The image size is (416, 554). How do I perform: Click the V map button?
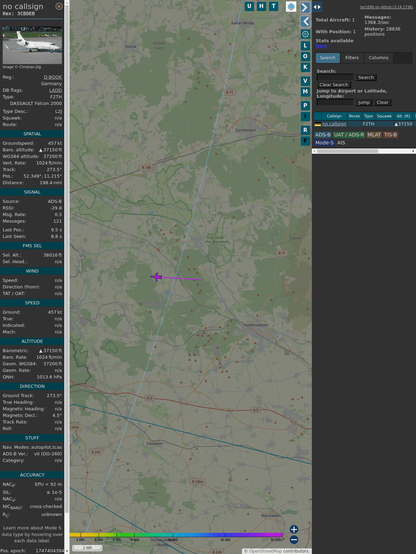coord(305,81)
